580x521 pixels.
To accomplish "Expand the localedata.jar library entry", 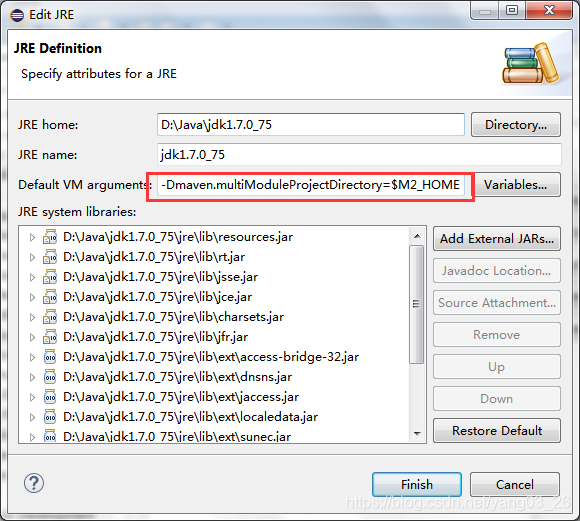I will click(x=32, y=417).
